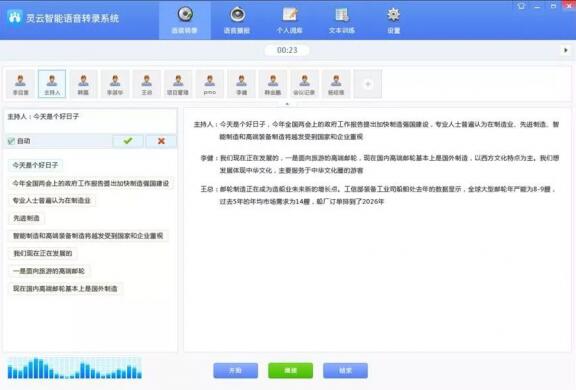Confirm with the green check mark button
This screenshot has height=390, width=576.
click(x=128, y=141)
